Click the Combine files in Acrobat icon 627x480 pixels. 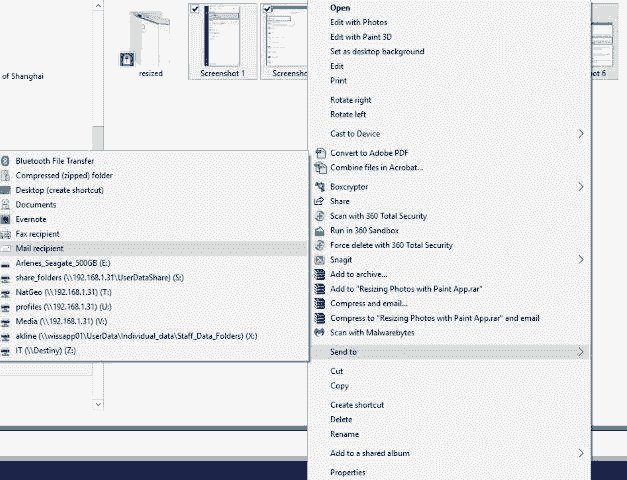click(320, 168)
